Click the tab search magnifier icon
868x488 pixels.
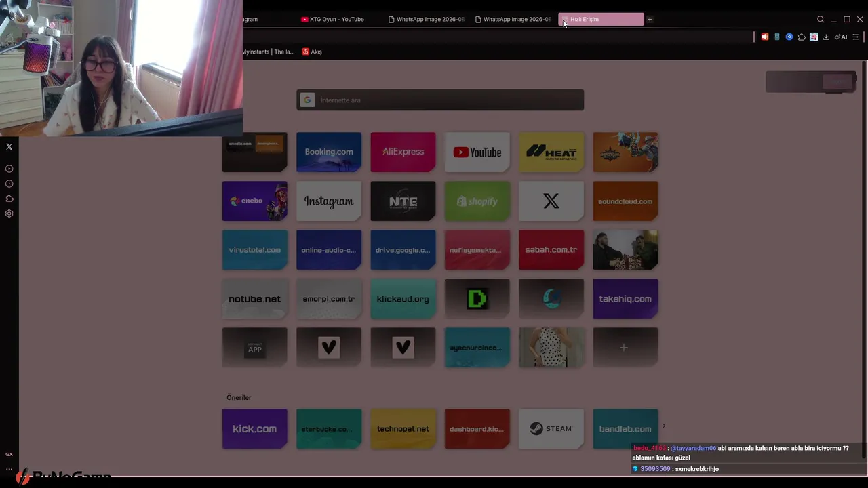coord(821,19)
